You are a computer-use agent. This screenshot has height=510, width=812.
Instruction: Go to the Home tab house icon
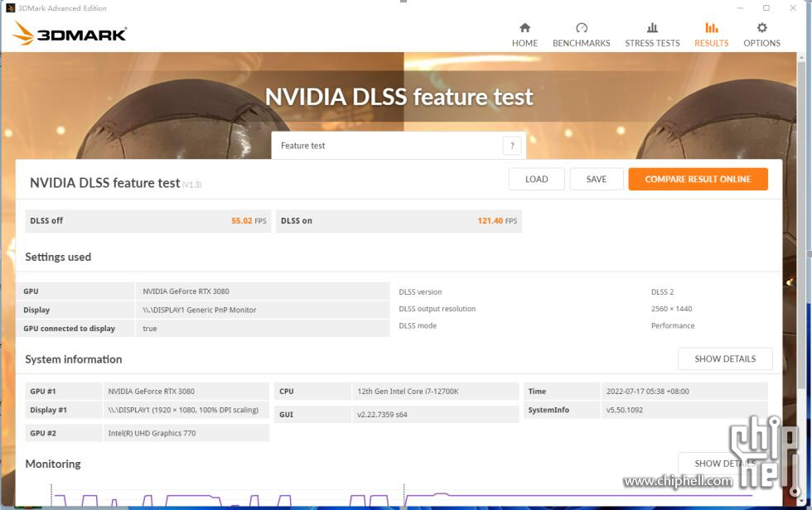pos(524,27)
